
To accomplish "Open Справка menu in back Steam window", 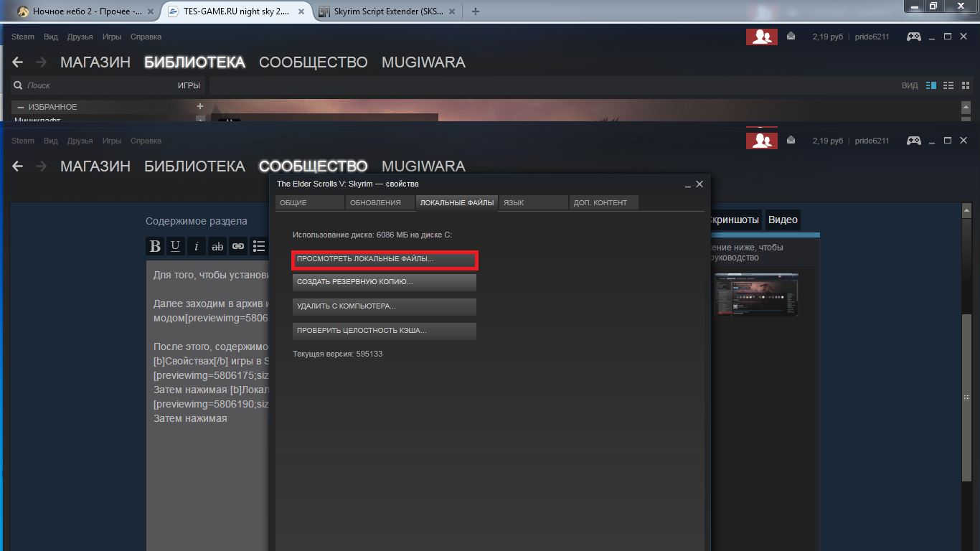I will pos(146,37).
